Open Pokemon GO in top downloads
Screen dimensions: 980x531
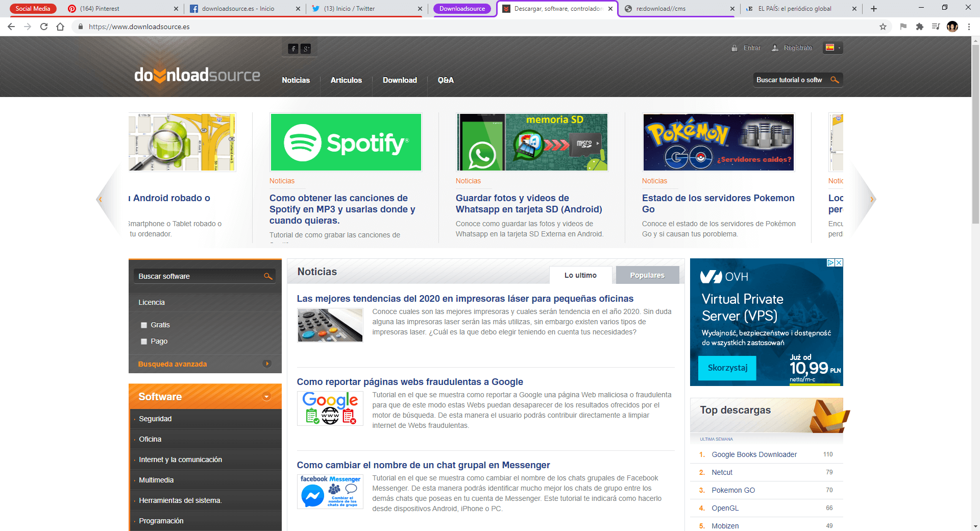[733, 490]
